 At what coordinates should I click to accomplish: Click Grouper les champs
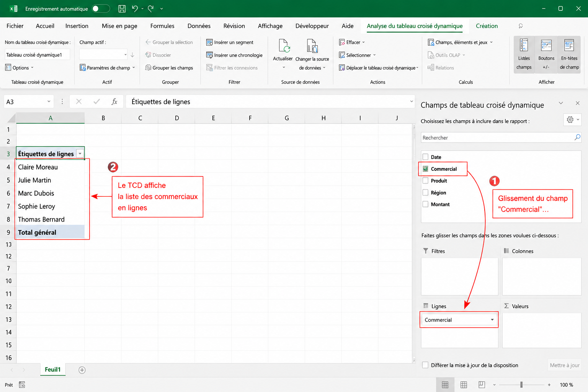pyautogui.click(x=169, y=68)
